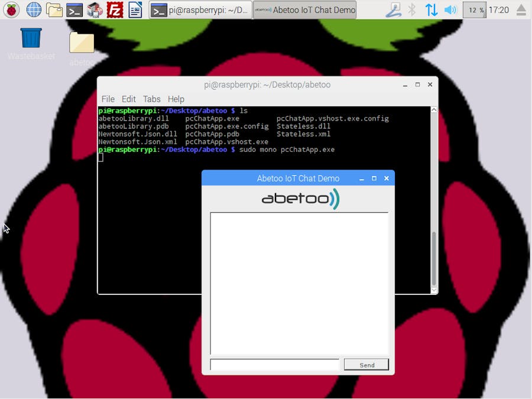Switch to the Abetoo IoT Chat Demo taskbar entry
532x399 pixels.
click(303, 9)
